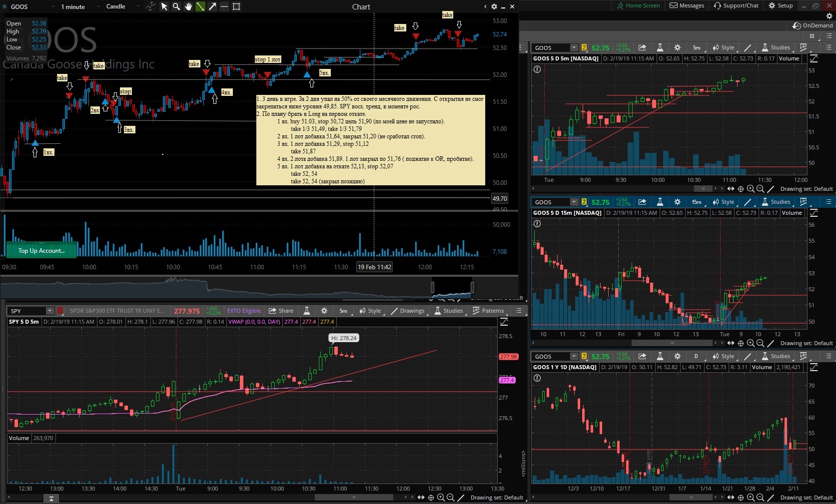
Task: Click the Top Up Account button
Action: click(x=41, y=251)
